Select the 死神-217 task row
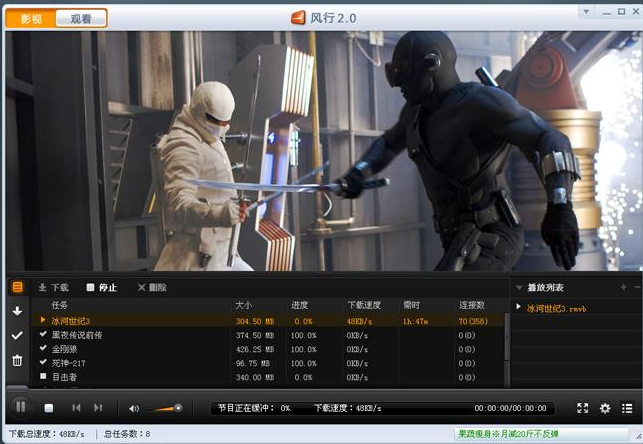The image size is (643, 444). [269, 363]
